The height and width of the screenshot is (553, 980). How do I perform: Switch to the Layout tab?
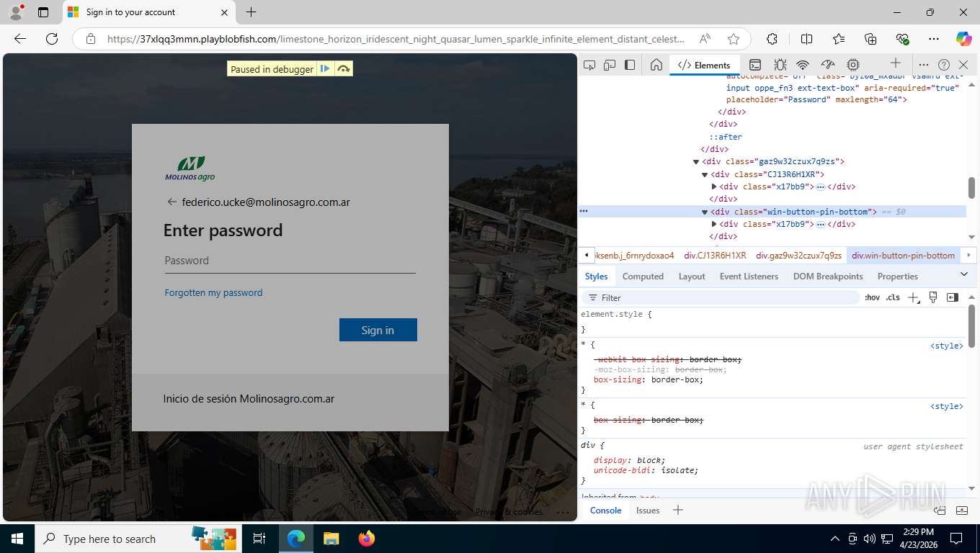point(692,276)
